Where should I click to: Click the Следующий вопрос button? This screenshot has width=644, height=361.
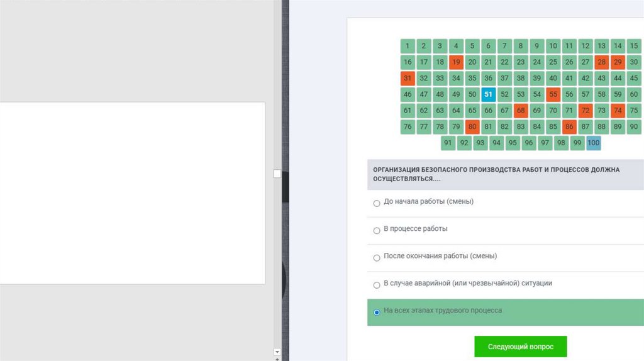click(520, 347)
